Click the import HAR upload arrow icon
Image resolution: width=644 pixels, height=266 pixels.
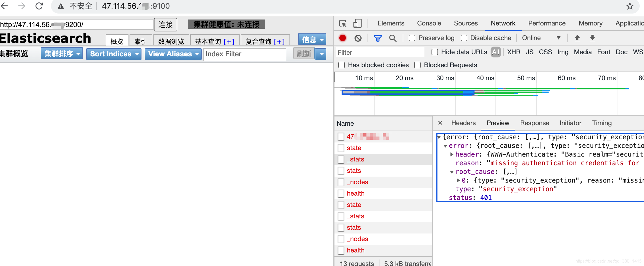[x=577, y=38]
